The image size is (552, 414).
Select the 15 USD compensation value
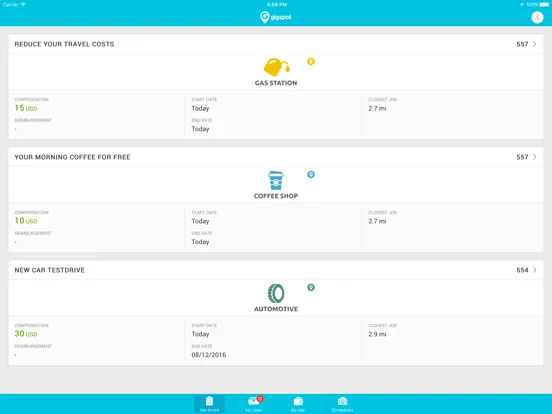pyautogui.click(x=26, y=108)
